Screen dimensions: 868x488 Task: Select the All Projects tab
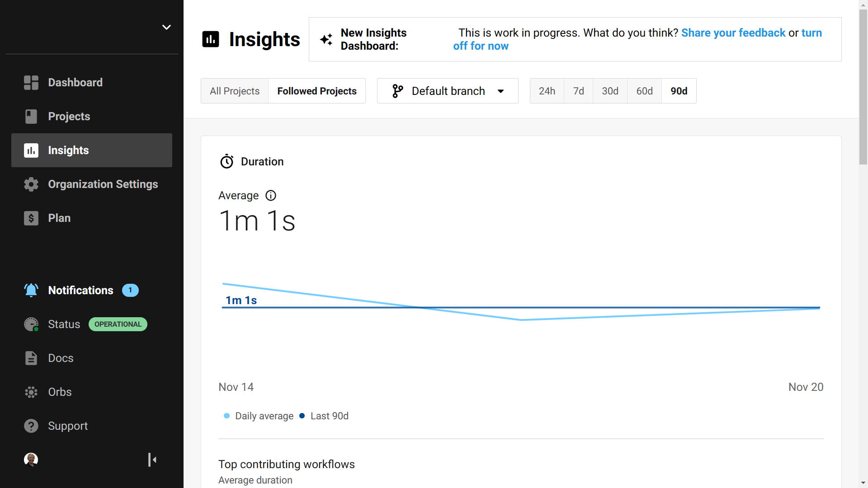[x=235, y=90]
